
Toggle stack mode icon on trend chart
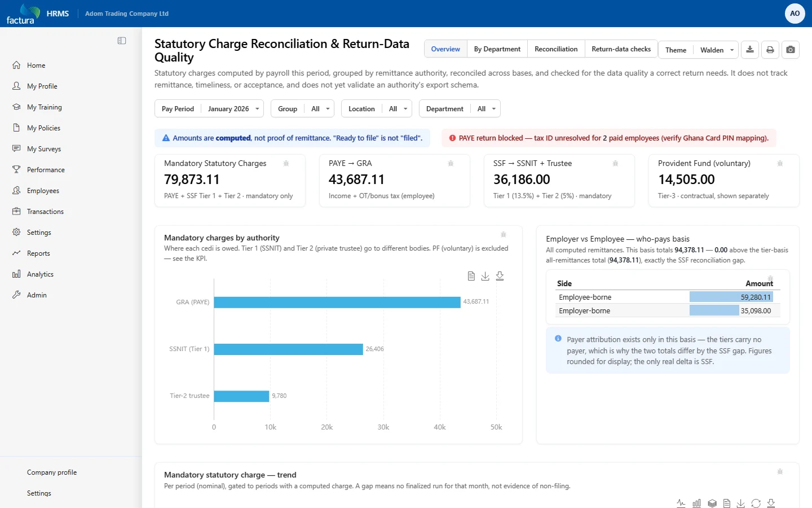[712, 503]
